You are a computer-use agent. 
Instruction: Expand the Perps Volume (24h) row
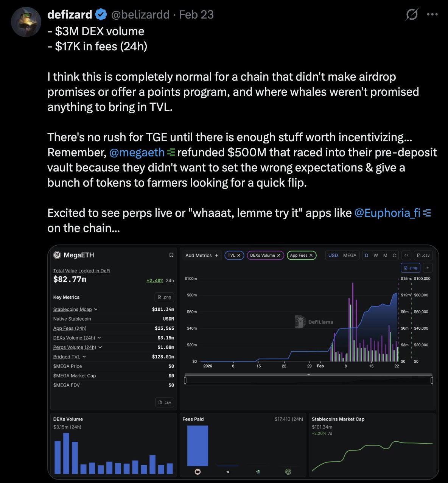coord(100,347)
